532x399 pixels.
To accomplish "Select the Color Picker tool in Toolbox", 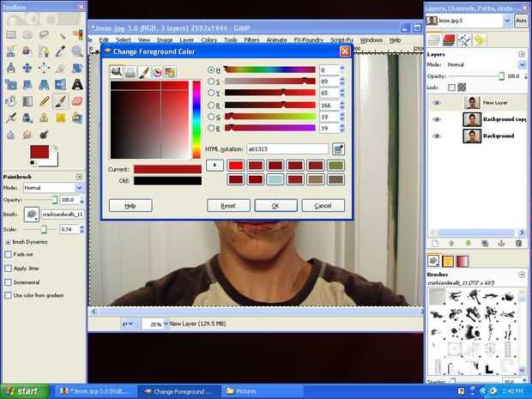I will 61,51.
